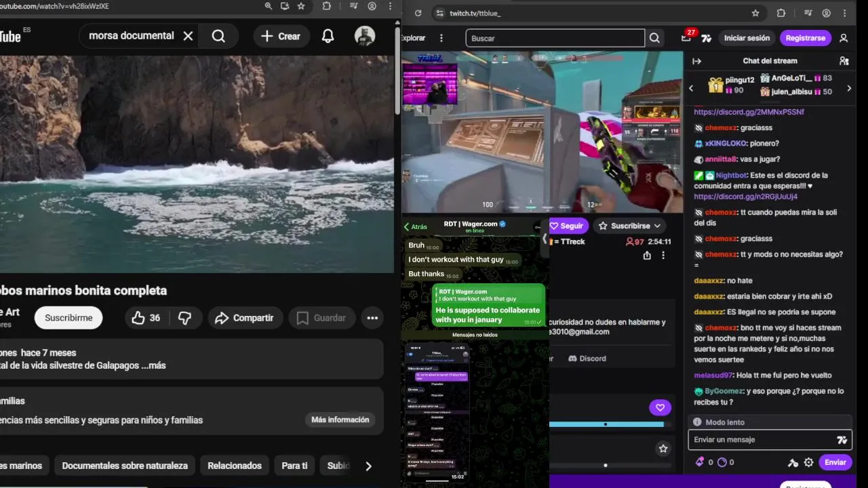Open the extensions puzzle icon in YouTube window
Viewport: 868px width, 488px height.
coord(327,6)
